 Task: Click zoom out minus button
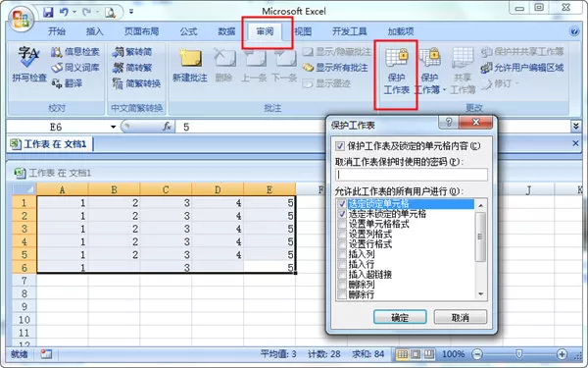click(x=477, y=354)
